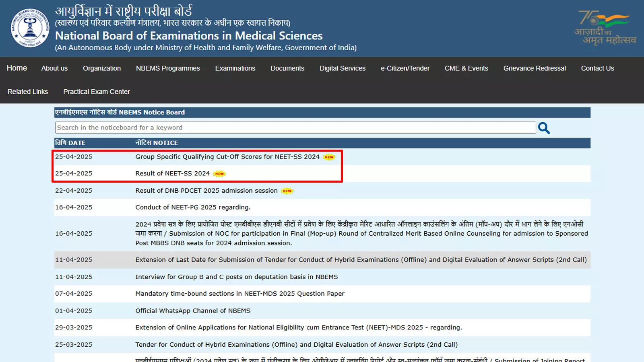The width and height of the screenshot is (644, 362).
Task: Open Result of DNB PDCET 2025 notice
Action: click(x=206, y=191)
